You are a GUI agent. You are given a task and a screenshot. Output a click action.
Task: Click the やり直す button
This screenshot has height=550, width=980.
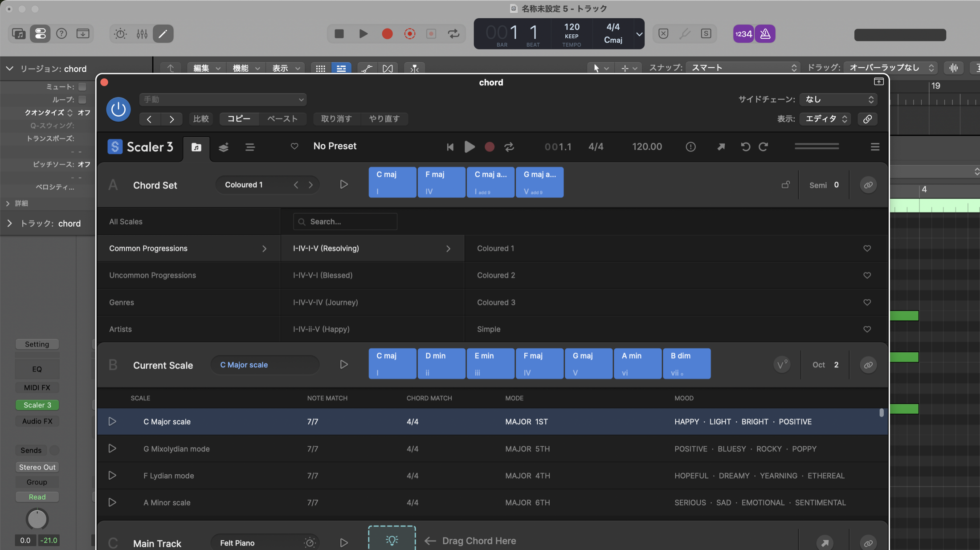point(384,119)
